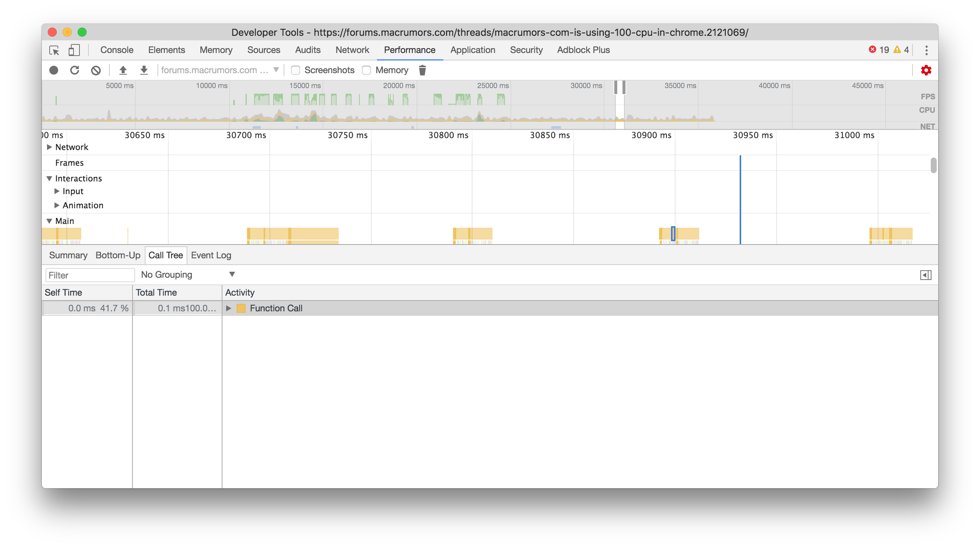
Task: Open the Memory panel tab
Action: point(216,50)
